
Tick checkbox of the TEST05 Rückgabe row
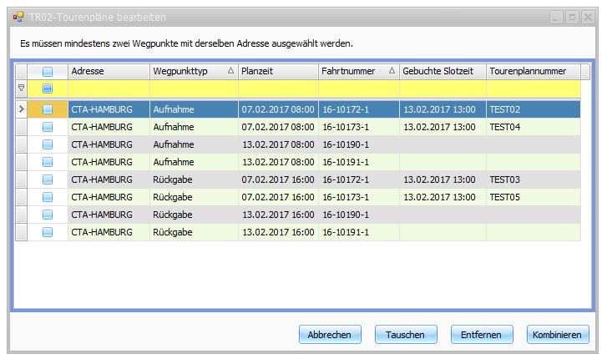pyautogui.click(x=48, y=197)
